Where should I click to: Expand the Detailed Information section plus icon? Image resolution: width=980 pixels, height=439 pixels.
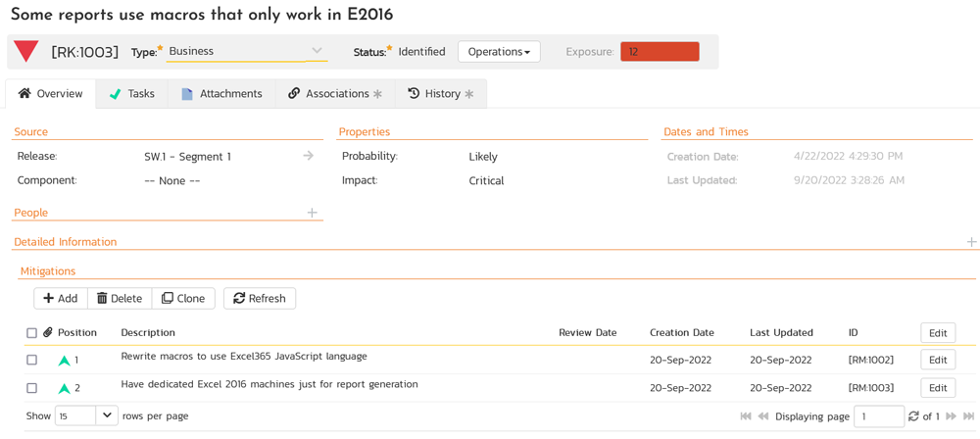click(972, 241)
